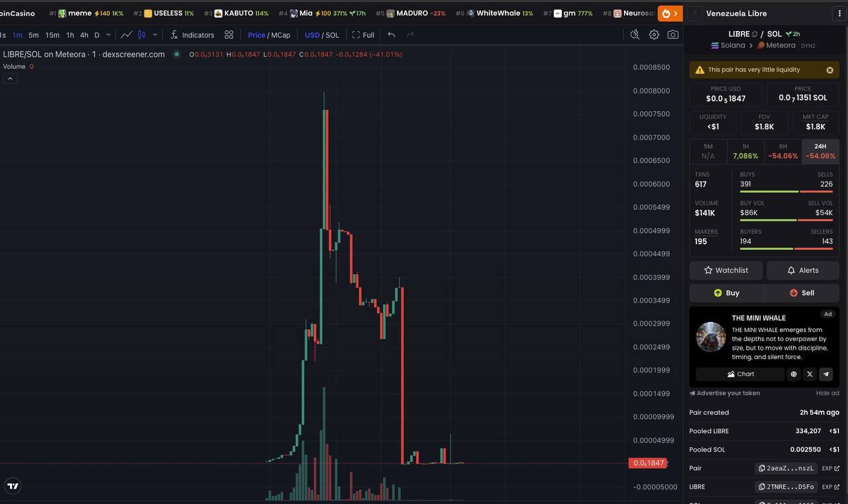Open the Telegram link in the ad

(825, 374)
